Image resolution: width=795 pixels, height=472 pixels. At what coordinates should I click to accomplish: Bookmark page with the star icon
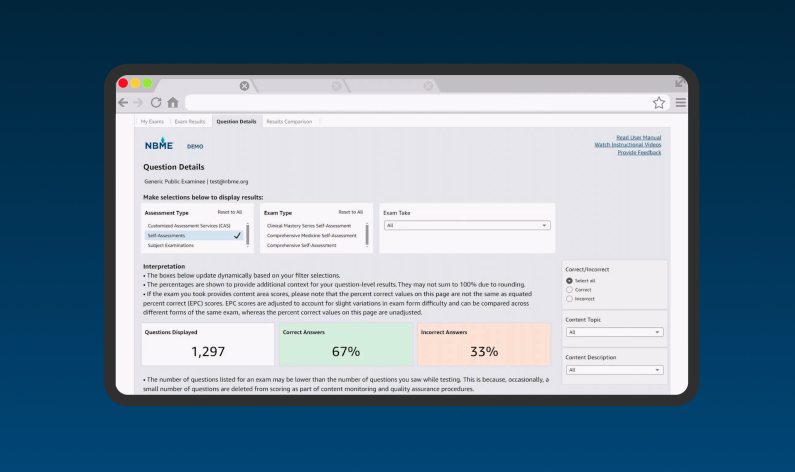[659, 102]
